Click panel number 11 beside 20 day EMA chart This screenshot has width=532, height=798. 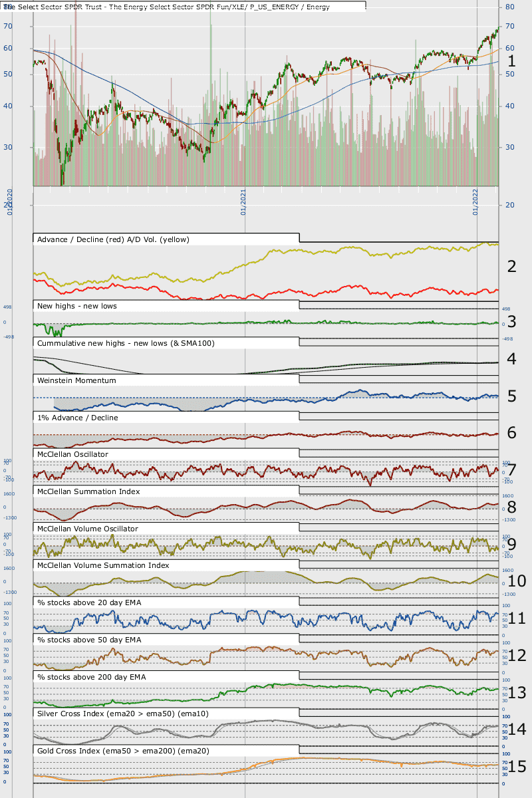click(517, 618)
